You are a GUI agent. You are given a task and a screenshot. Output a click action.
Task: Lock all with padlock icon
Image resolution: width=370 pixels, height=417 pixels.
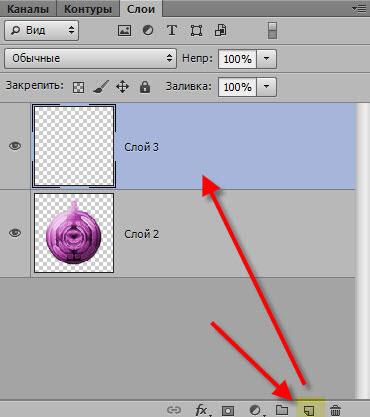click(x=145, y=87)
